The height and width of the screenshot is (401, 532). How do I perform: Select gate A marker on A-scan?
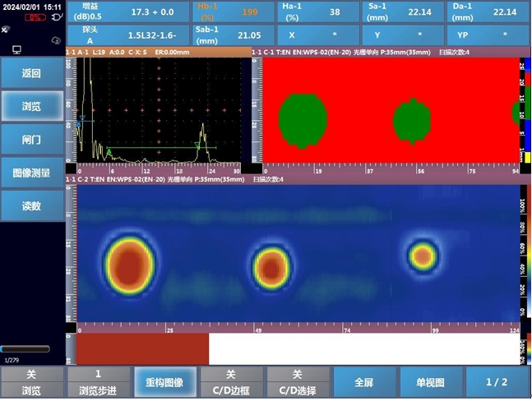coord(109,150)
